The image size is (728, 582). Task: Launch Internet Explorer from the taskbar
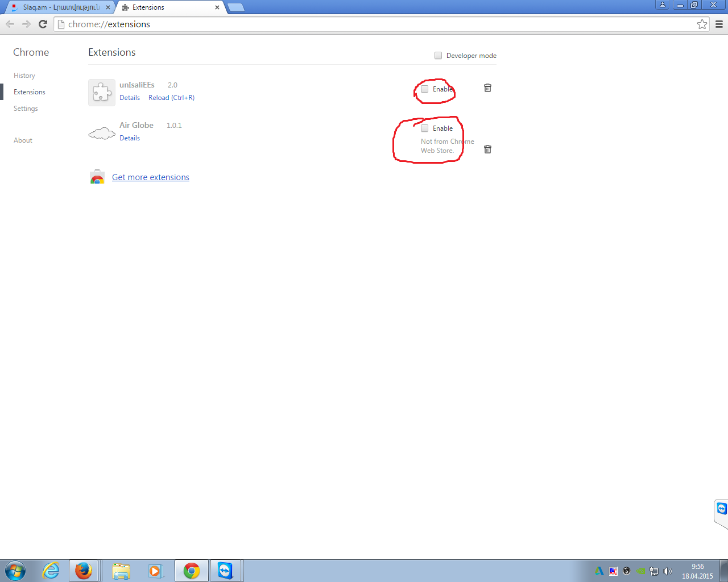(51, 571)
